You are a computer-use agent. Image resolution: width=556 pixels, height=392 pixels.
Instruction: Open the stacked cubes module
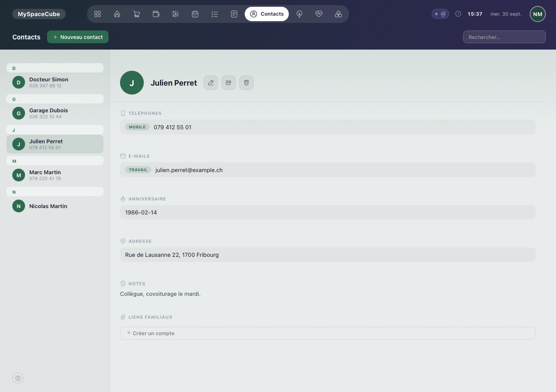[x=338, y=14]
